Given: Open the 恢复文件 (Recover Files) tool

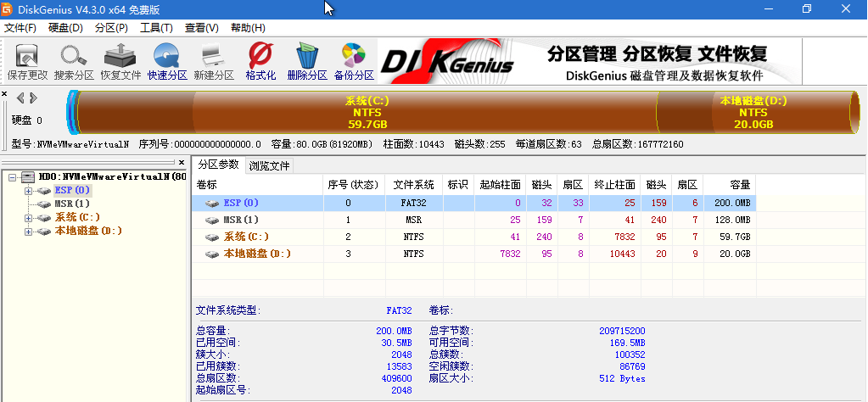Looking at the screenshot, I should tap(120, 61).
